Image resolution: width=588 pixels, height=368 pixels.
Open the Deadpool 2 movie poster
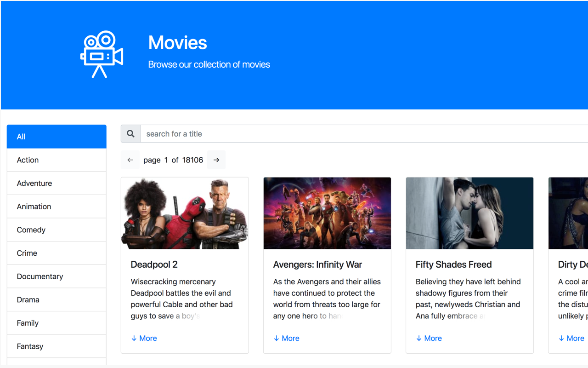(184, 213)
